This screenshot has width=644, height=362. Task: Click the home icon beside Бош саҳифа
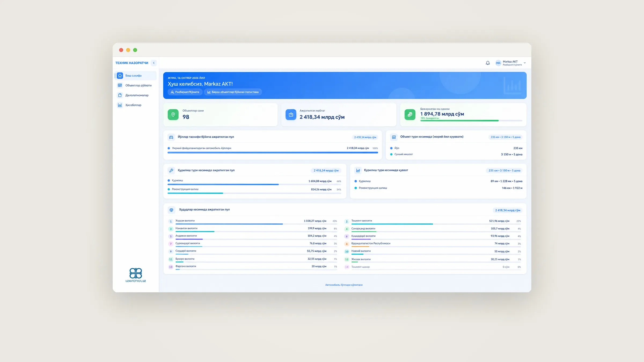pyautogui.click(x=120, y=76)
